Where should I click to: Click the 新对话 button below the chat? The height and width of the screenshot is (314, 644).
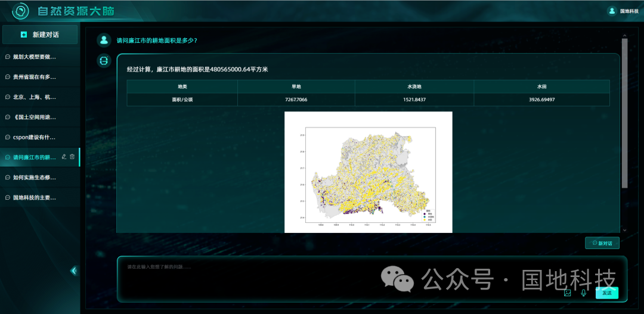click(602, 243)
